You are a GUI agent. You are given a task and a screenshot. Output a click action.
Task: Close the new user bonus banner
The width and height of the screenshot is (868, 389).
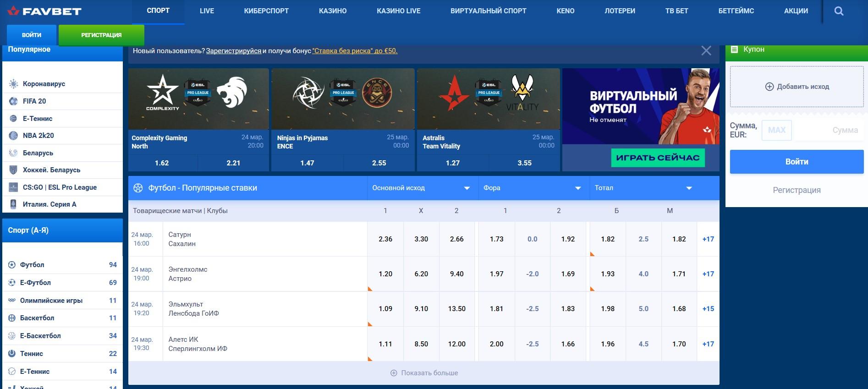(x=706, y=51)
